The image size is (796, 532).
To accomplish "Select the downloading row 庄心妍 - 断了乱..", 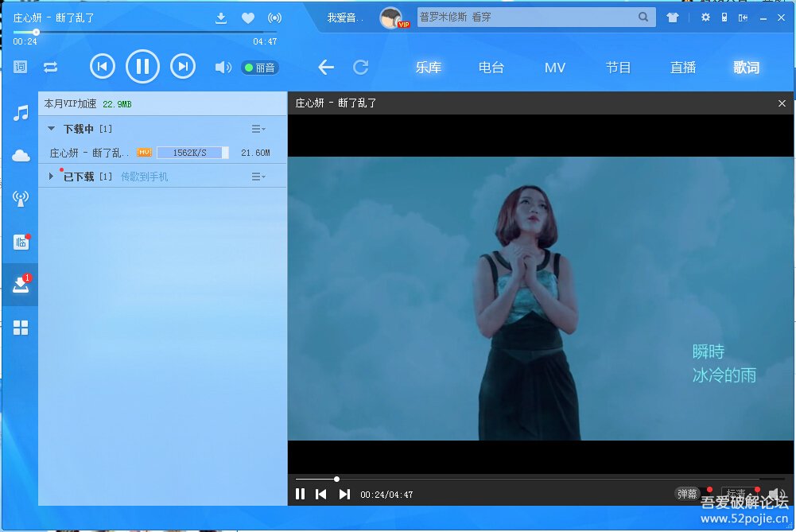I will (x=162, y=153).
